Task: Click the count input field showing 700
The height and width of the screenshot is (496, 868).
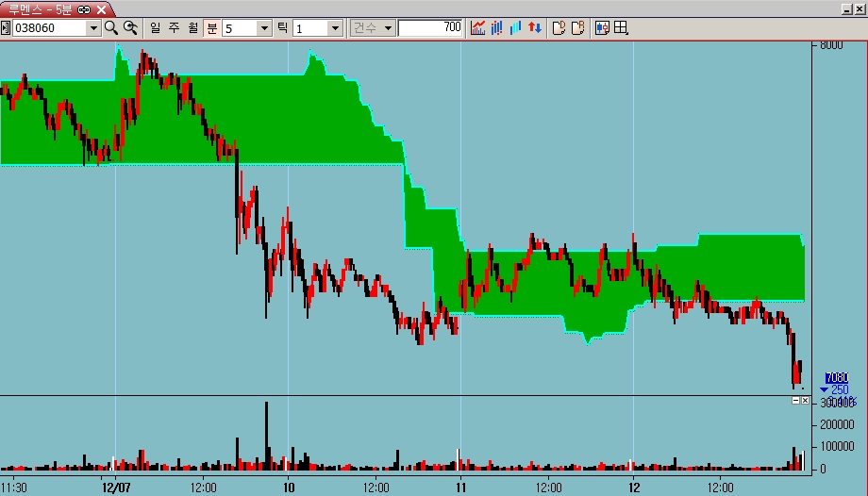Action: pyautogui.click(x=430, y=28)
